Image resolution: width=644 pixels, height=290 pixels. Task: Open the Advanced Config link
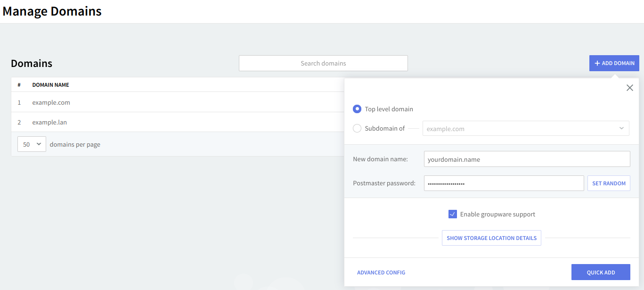pos(381,273)
